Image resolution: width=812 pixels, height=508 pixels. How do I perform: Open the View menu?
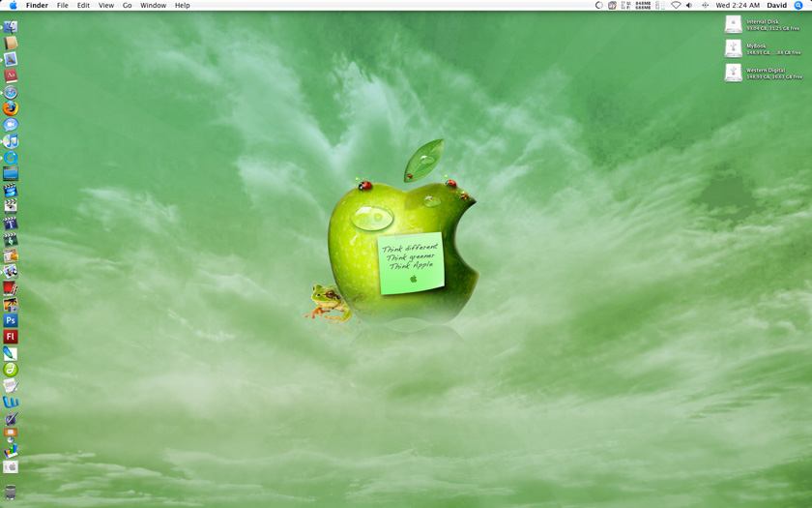pyautogui.click(x=106, y=5)
